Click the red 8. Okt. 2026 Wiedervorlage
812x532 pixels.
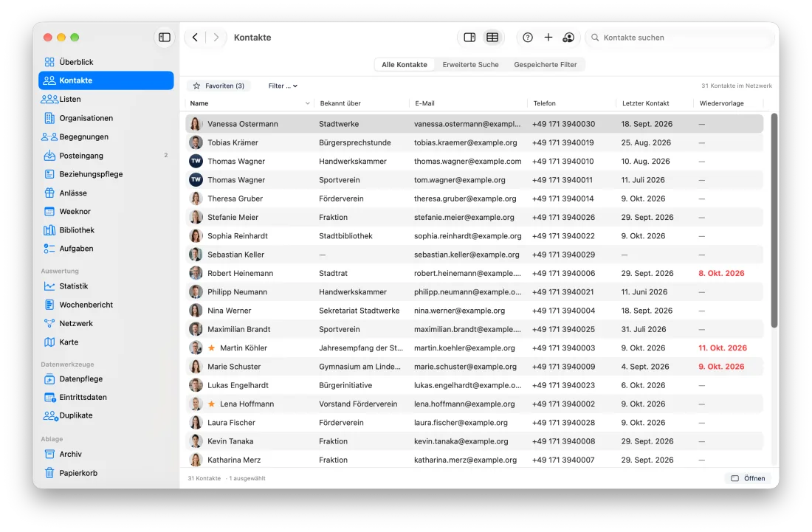pos(721,273)
